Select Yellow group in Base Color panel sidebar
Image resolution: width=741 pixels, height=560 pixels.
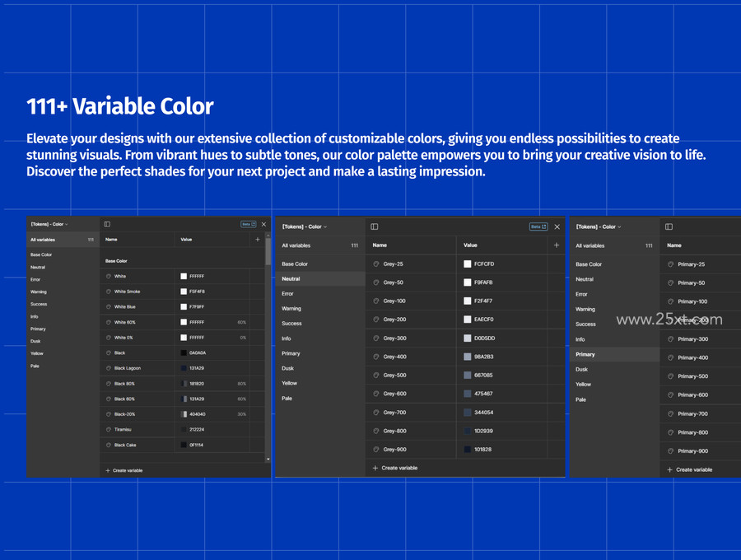[x=37, y=353]
